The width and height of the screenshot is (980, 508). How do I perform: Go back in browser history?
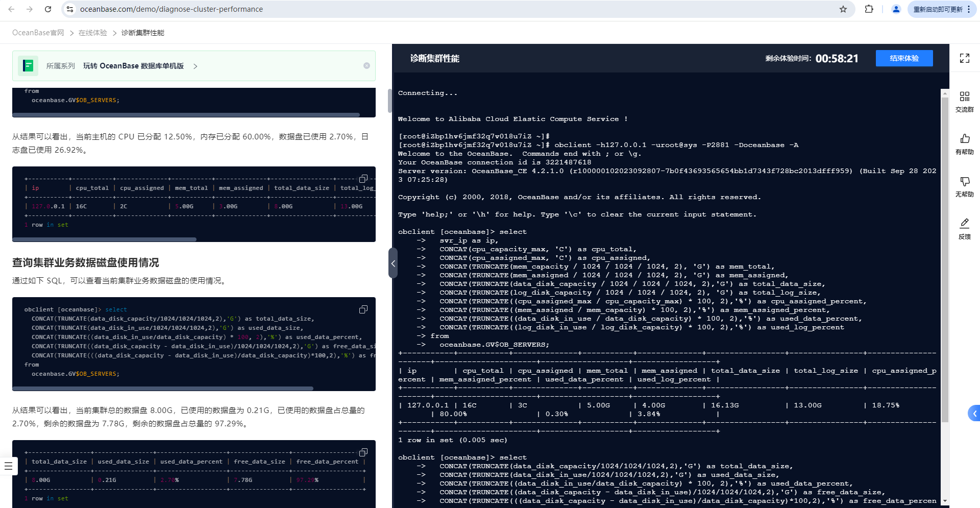(11, 9)
